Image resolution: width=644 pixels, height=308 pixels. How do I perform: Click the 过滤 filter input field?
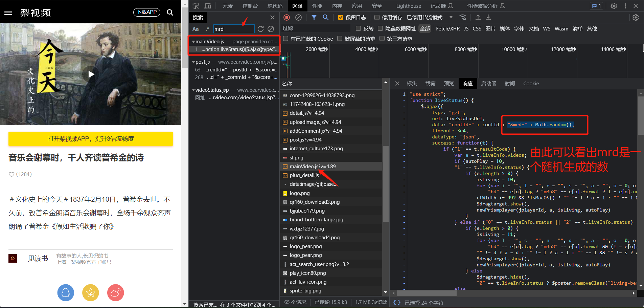click(x=316, y=28)
